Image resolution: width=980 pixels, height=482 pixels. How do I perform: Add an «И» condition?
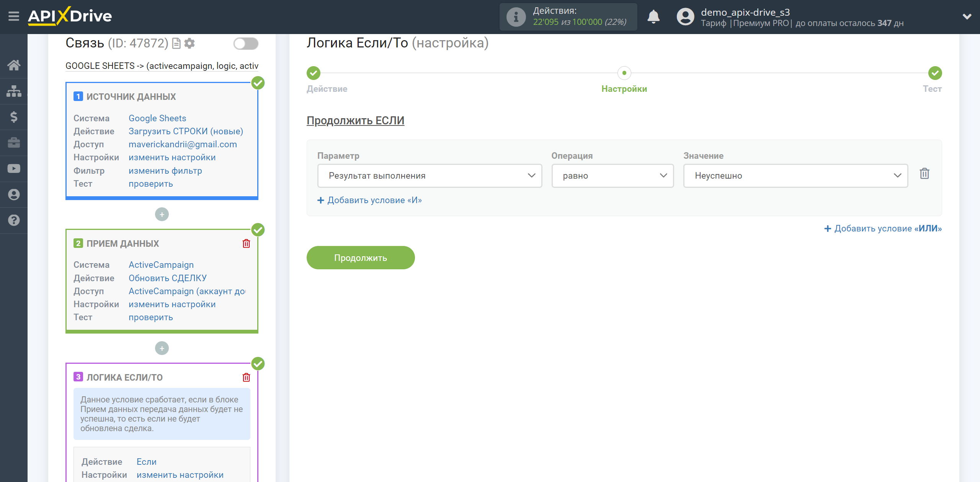370,200
